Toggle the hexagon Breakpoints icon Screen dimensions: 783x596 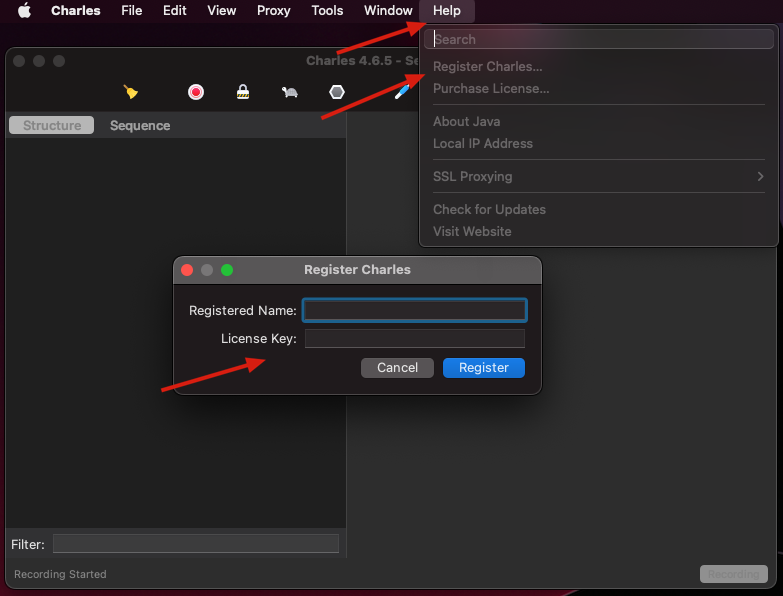click(x=337, y=92)
